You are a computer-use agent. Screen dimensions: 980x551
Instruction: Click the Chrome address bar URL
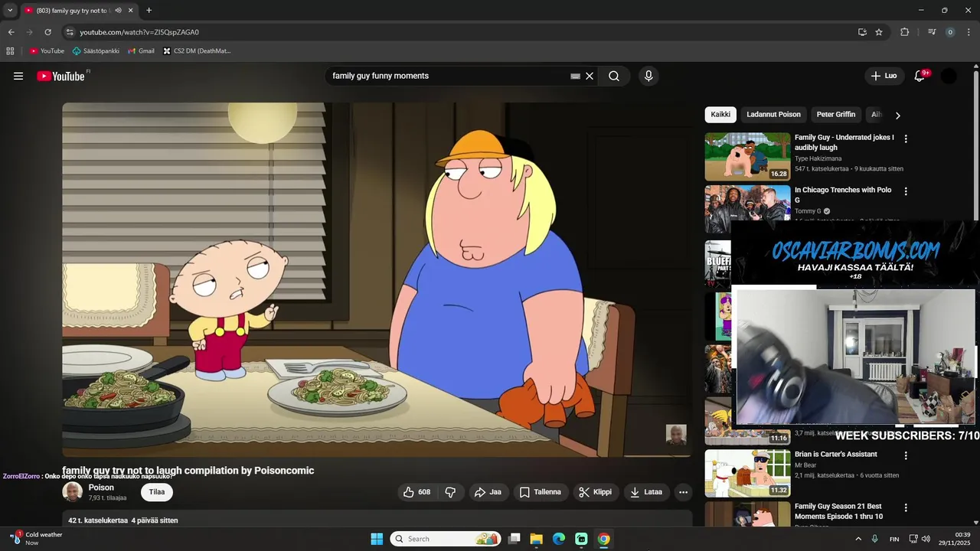[x=139, y=32]
